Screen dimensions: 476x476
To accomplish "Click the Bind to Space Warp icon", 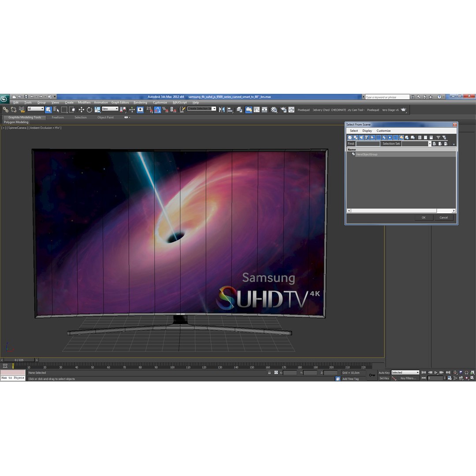I will point(22,110).
